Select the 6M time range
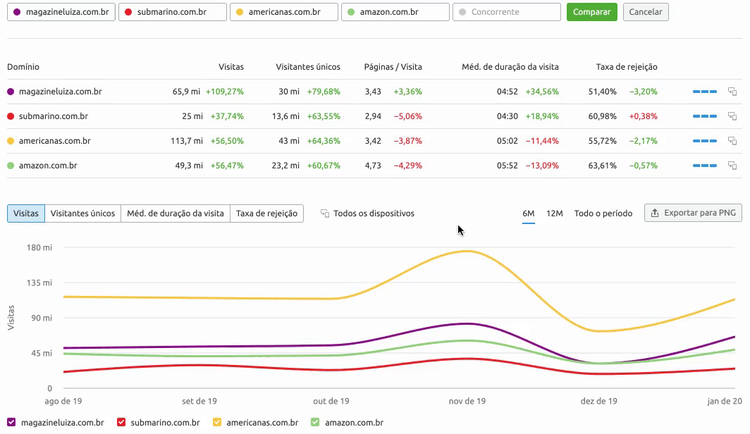The image size is (750, 434). point(528,213)
